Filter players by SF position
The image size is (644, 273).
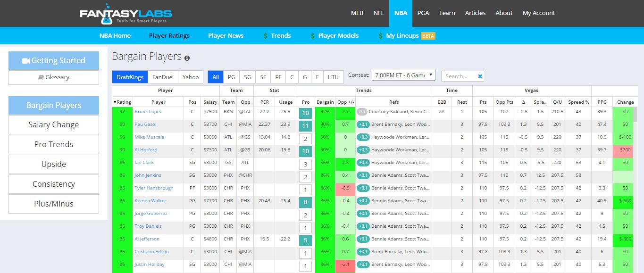[263, 77]
